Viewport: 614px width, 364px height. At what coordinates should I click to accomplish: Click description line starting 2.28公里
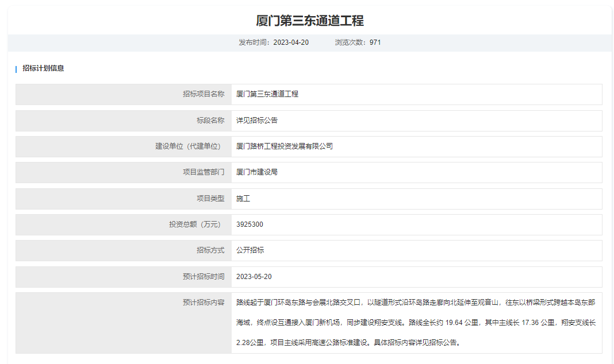350,343
